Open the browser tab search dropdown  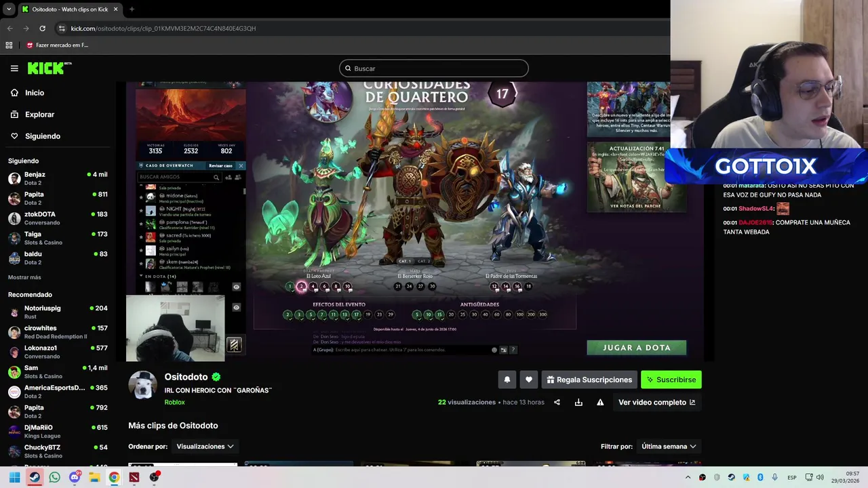pos(9,9)
